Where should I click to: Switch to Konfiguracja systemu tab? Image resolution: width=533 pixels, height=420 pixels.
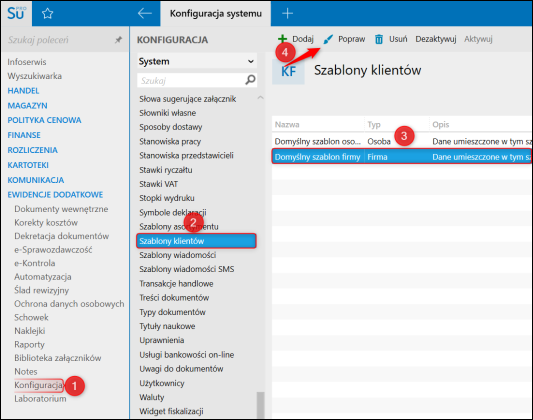pyautogui.click(x=216, y=14)
